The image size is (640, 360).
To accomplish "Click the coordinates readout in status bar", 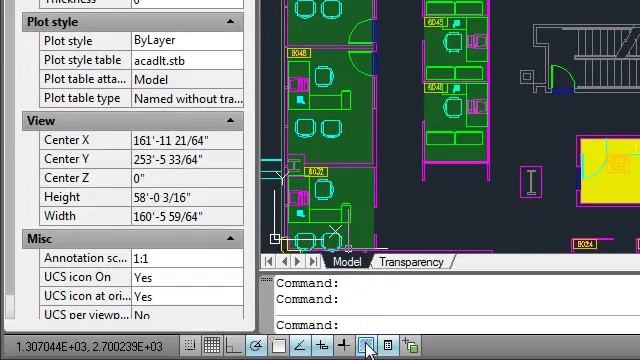I will 89,347.
